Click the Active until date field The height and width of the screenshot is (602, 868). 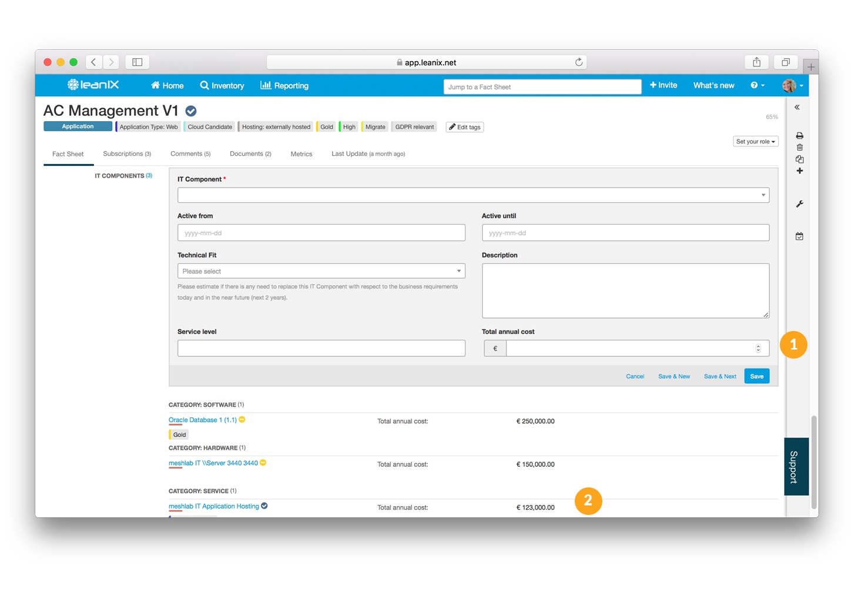[625, 233]
